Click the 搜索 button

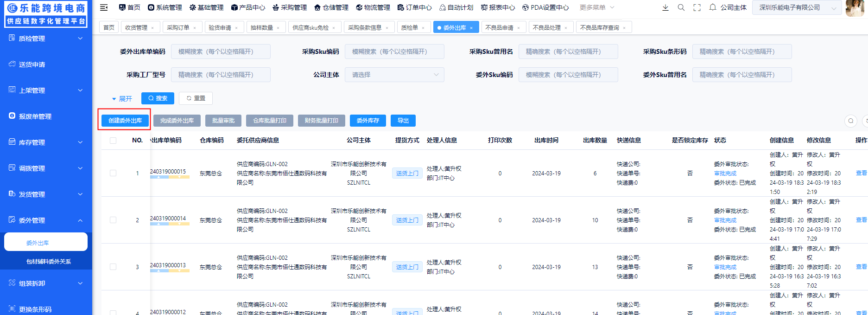[158, 98]
